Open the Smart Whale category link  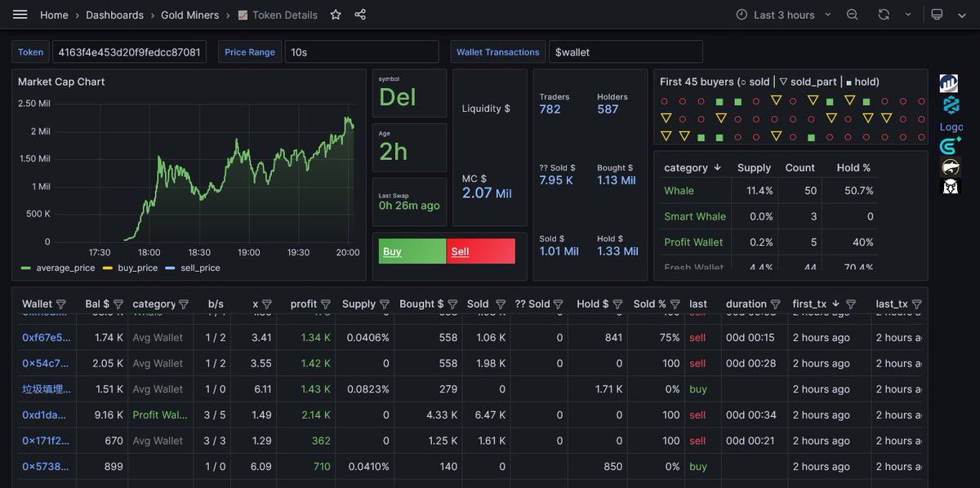click(x=695, y=216)
